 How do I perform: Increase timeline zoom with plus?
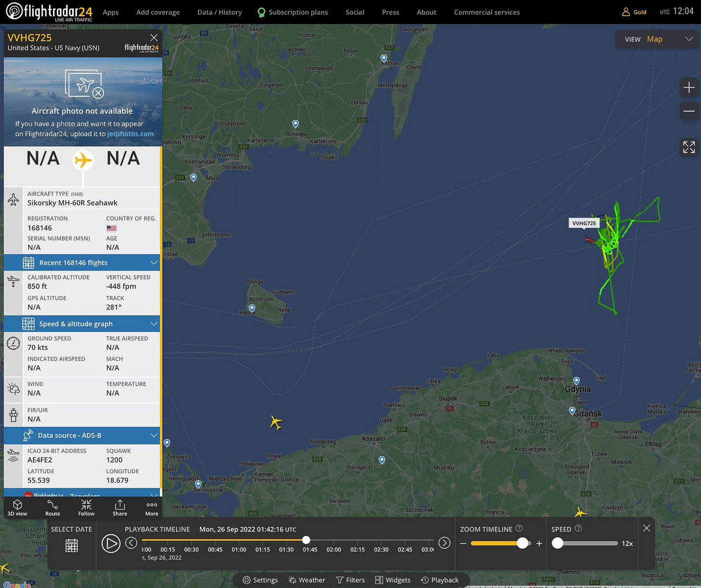539,544
